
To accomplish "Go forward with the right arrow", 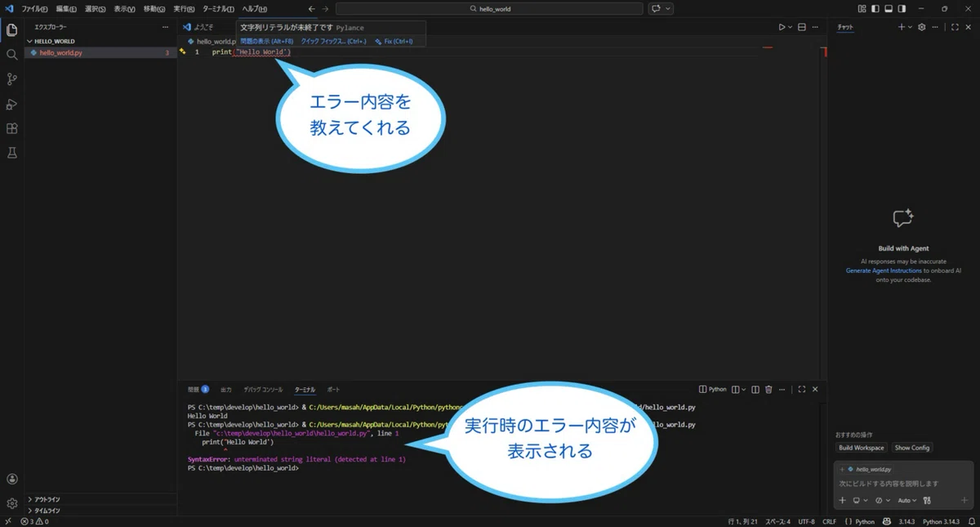I will tap(326, 8).
